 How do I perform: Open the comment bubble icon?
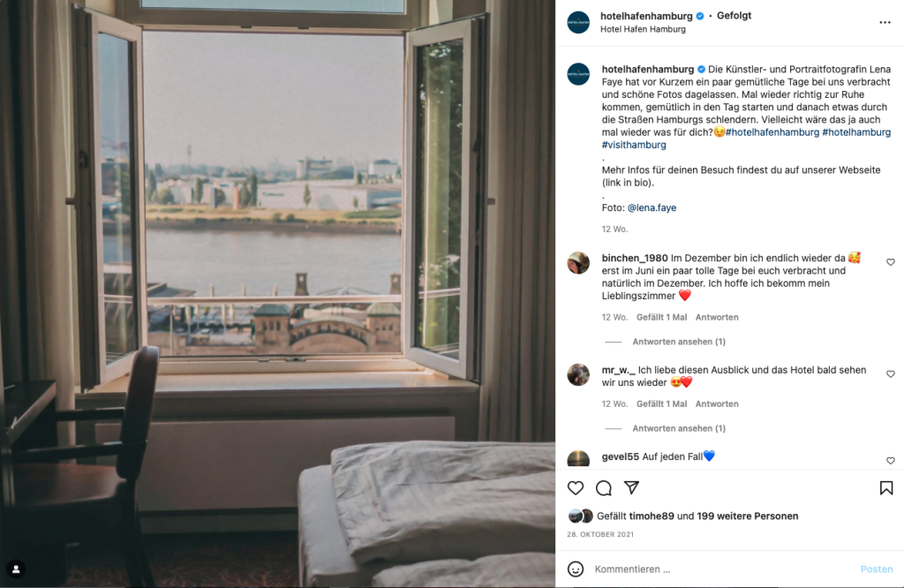[604, 488]
